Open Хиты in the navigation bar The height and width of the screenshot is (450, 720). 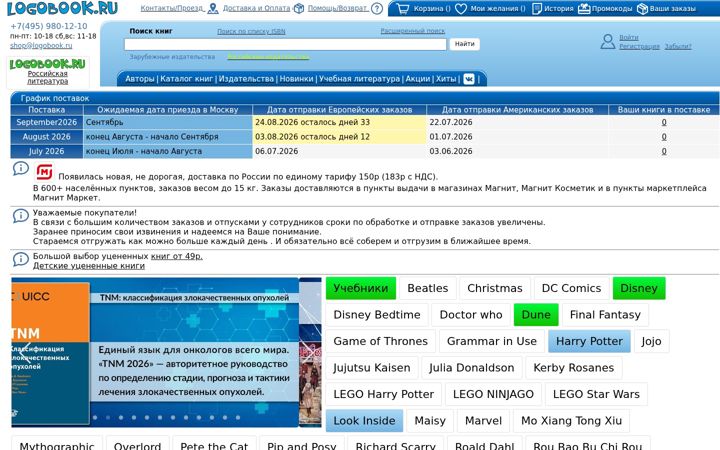(x=446, y=79)
